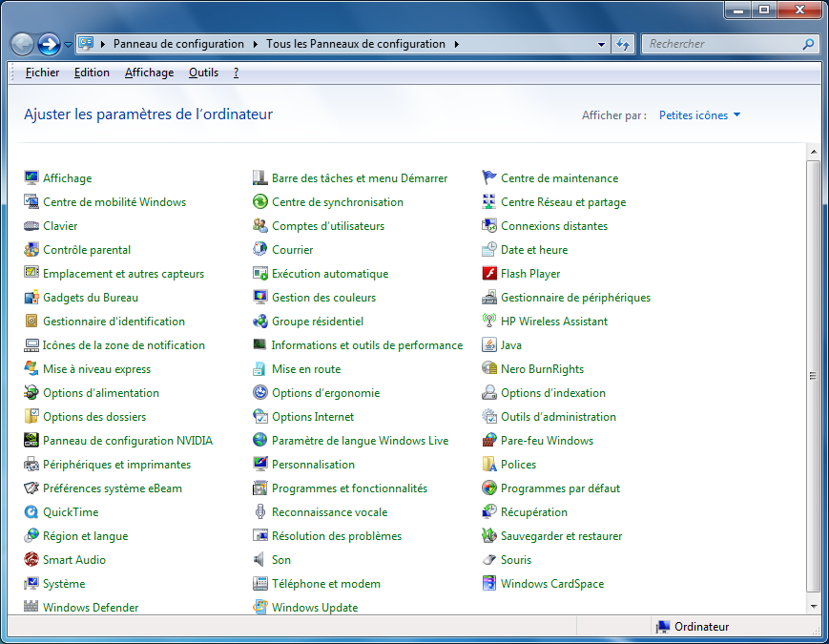This screenshot has width=829, height=644.
Task: Refresh the address bar view
Action: tap(623, 45)
